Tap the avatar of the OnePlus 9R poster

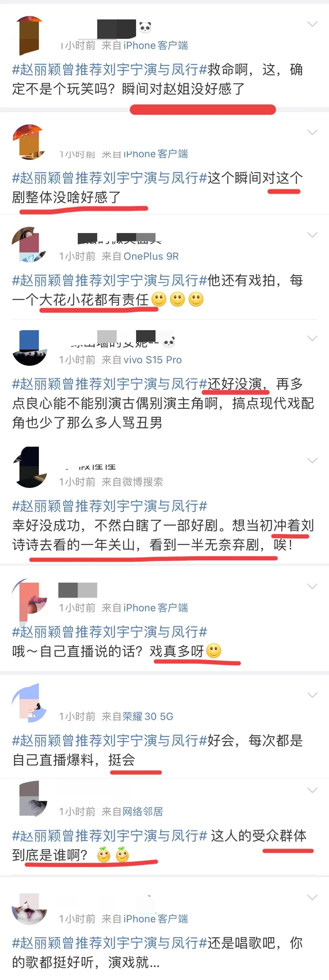tap(29, 245)
